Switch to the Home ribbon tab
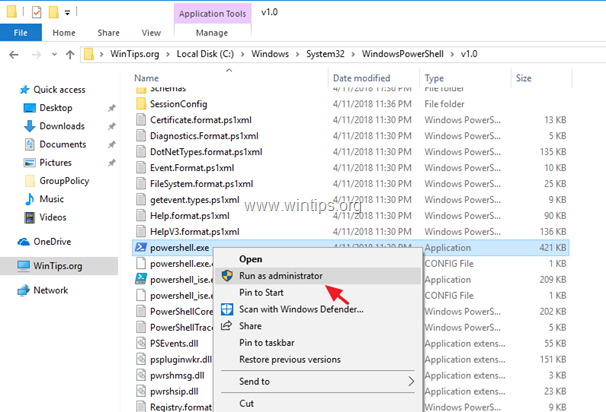 pos(64,33)
